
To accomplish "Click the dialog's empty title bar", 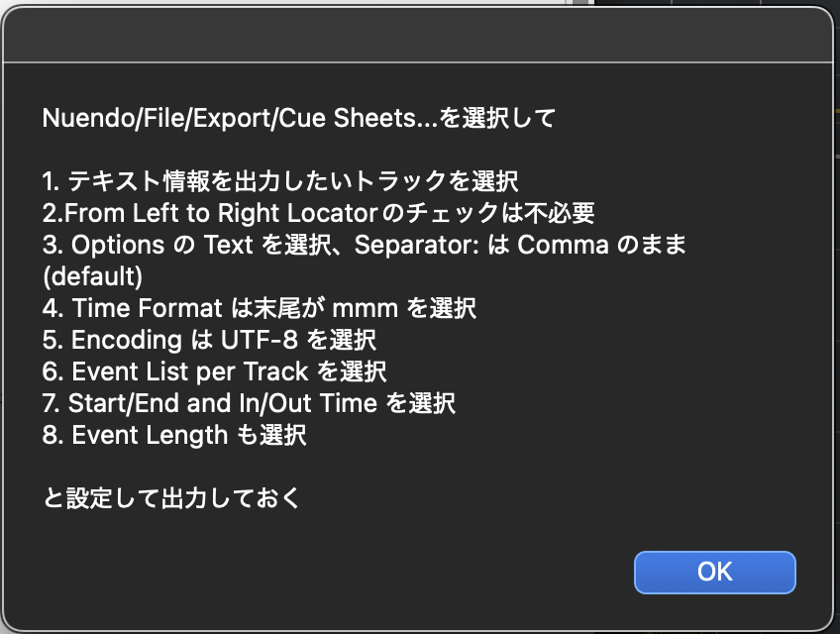I will click(x=420, y=38).
